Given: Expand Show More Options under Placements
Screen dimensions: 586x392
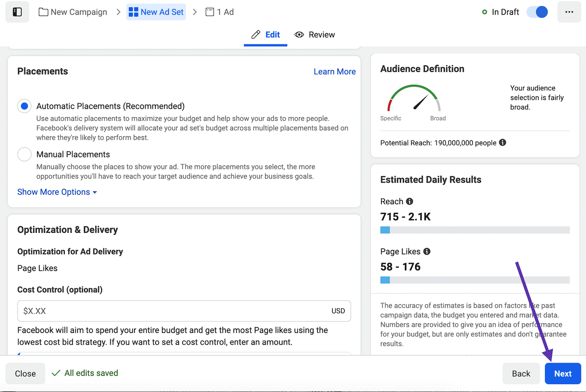Looking at the screenshot, I should pos(54,192).
